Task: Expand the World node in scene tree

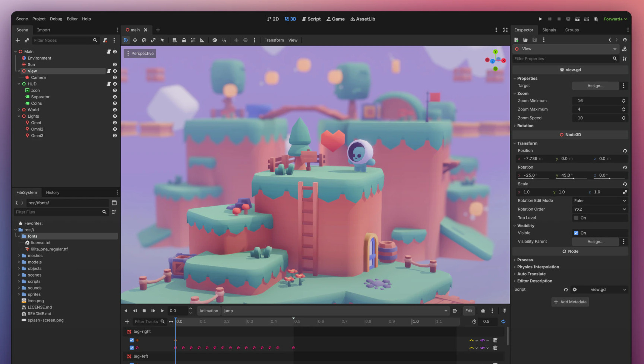Action: pos(19,110)
